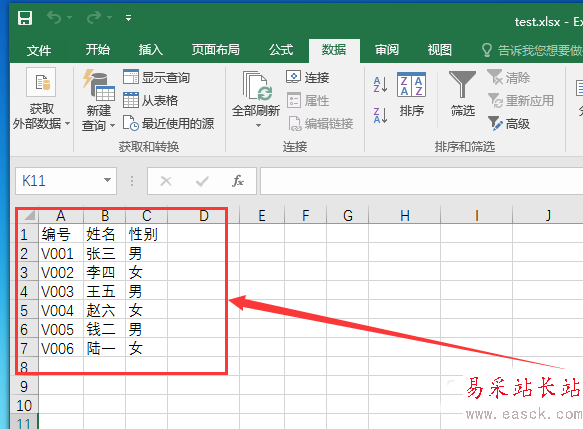Click cell containing 陆一
Image resolution: width=583 pixels, height=429 pixels.
click(x=105, y=348)
